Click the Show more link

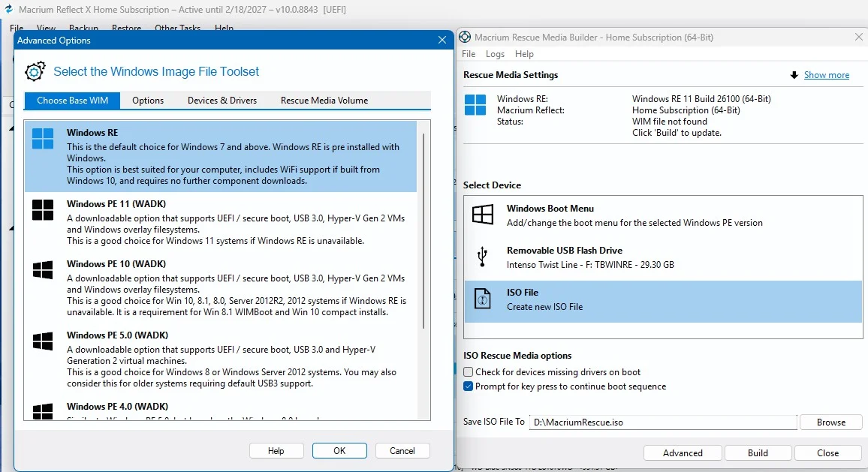[827, 75]
